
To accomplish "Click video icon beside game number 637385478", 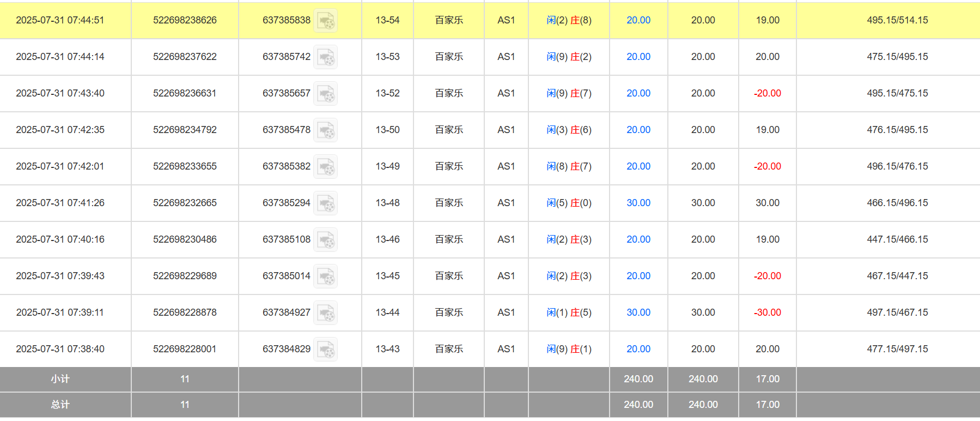I will [x=326, y=130].
